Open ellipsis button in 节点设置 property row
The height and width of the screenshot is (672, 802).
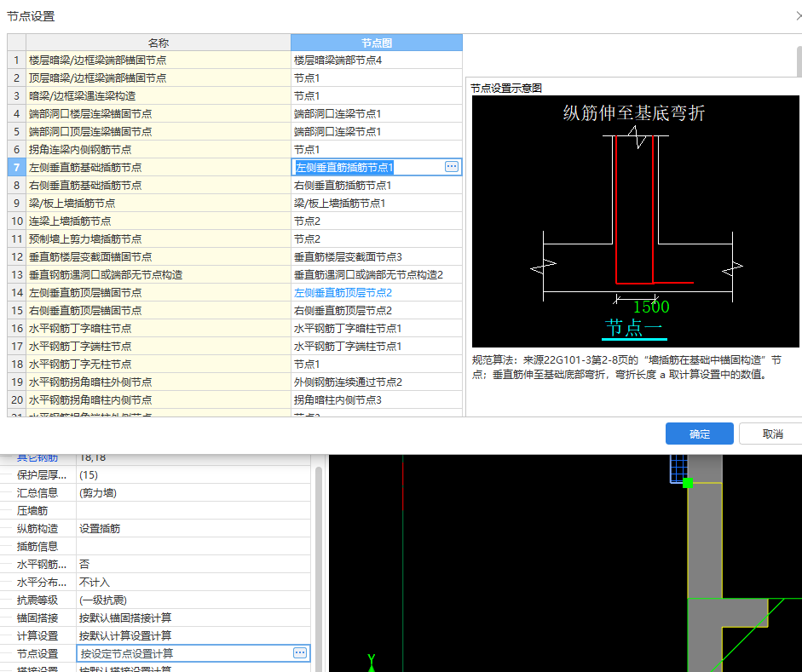300,652
